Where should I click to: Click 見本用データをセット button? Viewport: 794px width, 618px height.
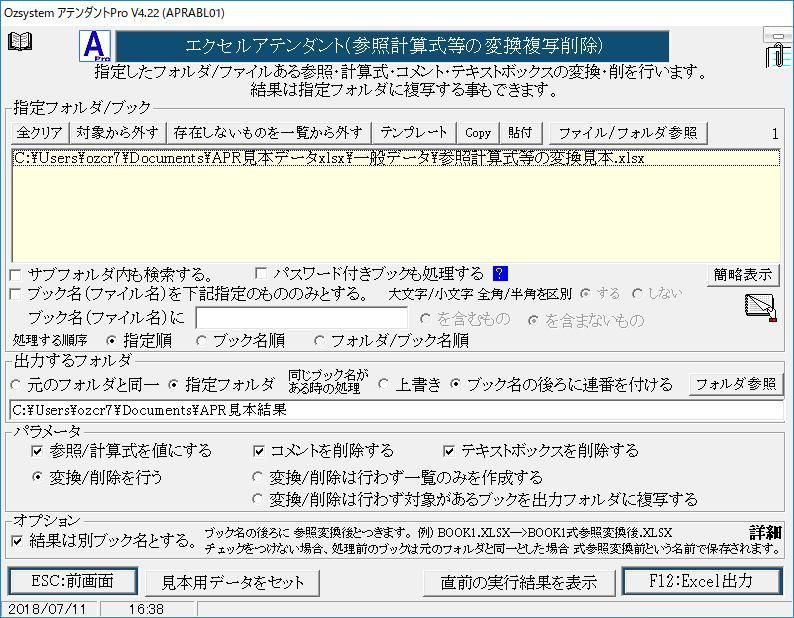(232, 583)
